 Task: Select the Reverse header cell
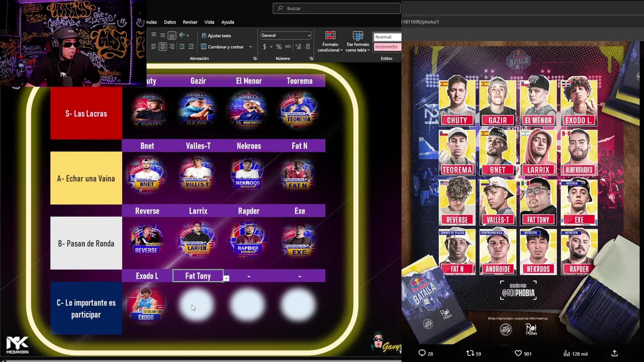pos(147,211)
